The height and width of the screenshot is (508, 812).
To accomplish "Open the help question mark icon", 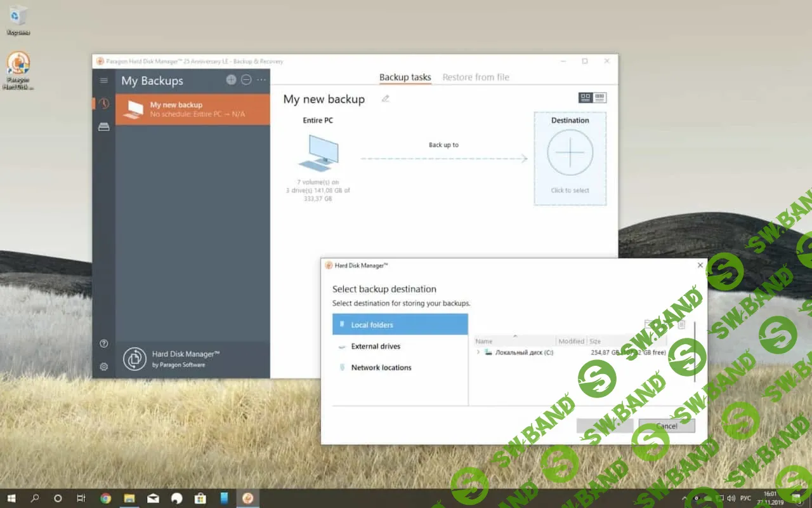I will coord(103,343).
